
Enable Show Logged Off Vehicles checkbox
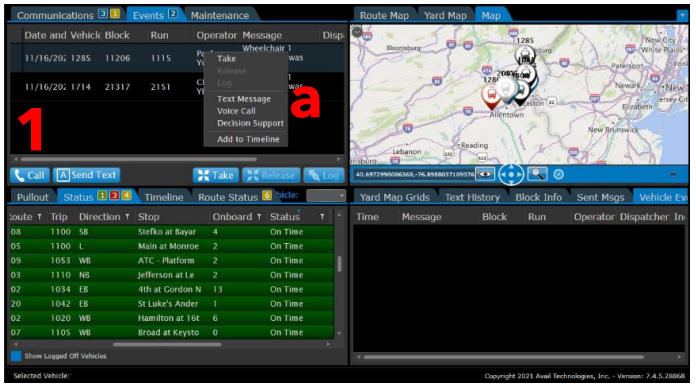click(16, 356)
